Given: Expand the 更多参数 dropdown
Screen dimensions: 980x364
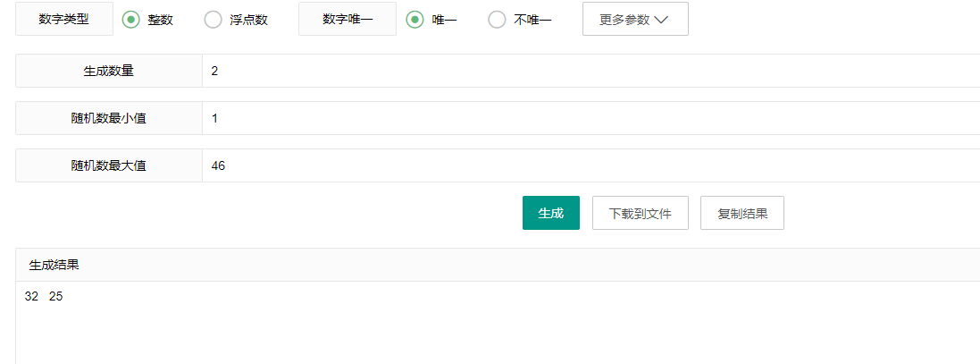Looking at the screenshot, I should [636, 20].
